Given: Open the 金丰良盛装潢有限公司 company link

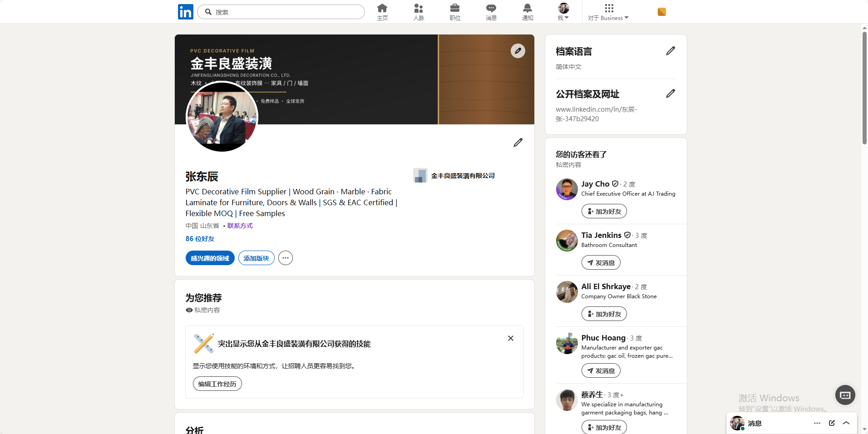Looking at the screenshot, I should click(x=454, y=176).
